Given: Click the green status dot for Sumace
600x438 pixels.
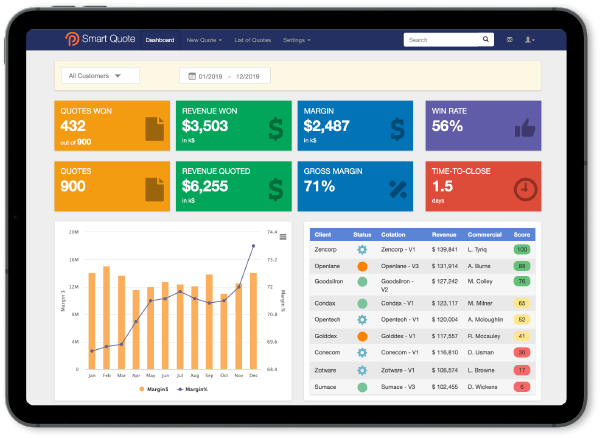Looking at the screenshot, I should click(362, 387).
